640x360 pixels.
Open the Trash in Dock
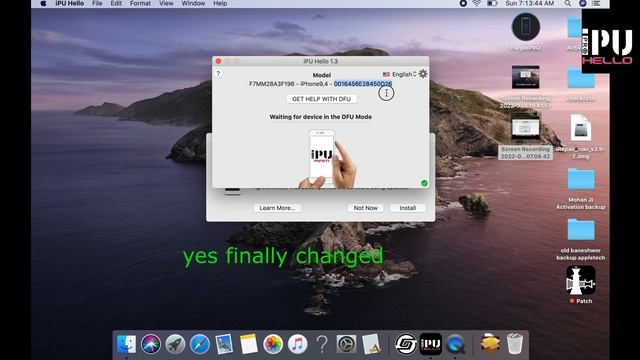pos(515,344)
